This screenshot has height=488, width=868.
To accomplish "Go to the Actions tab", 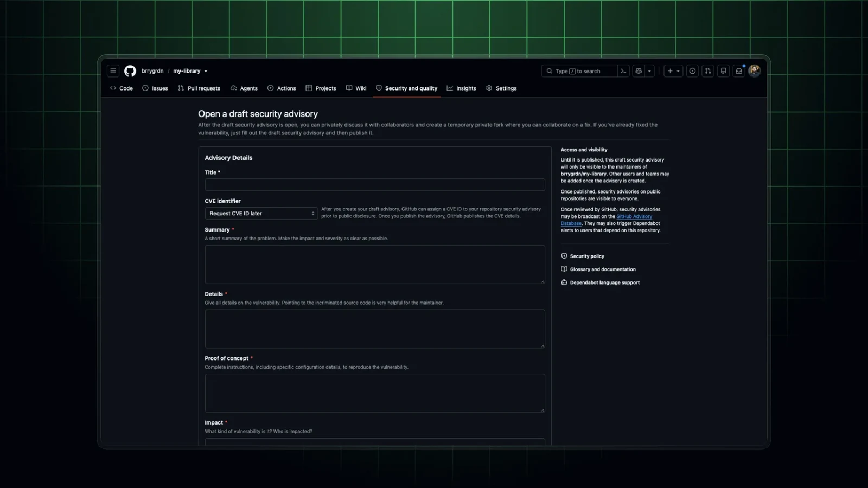I will click(282, 88).
